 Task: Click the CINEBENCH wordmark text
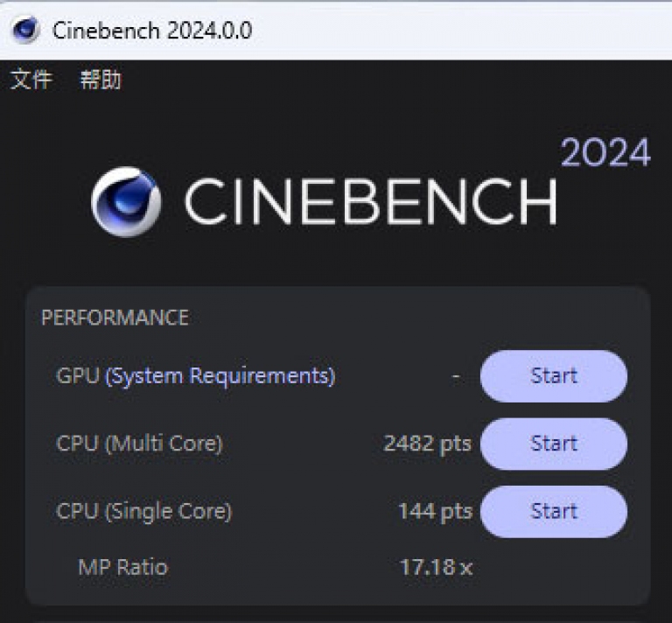pos(369,202)
